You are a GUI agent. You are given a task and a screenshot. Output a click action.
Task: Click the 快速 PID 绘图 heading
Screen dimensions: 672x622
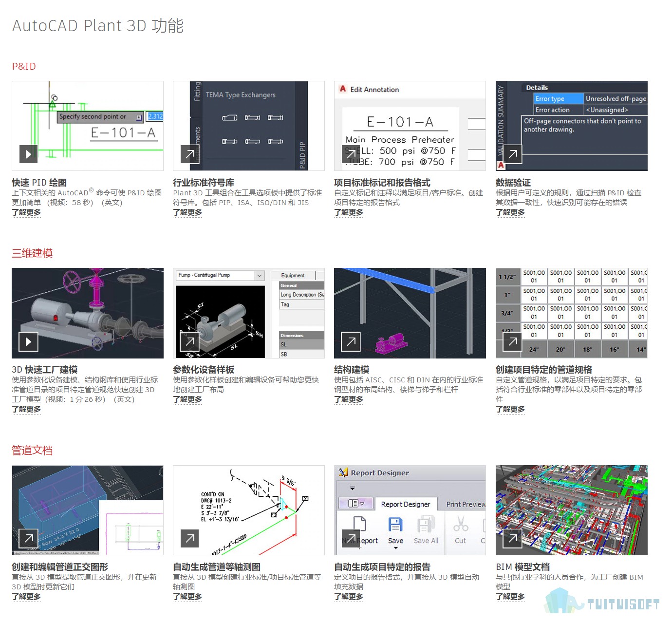tap(39, 183)
